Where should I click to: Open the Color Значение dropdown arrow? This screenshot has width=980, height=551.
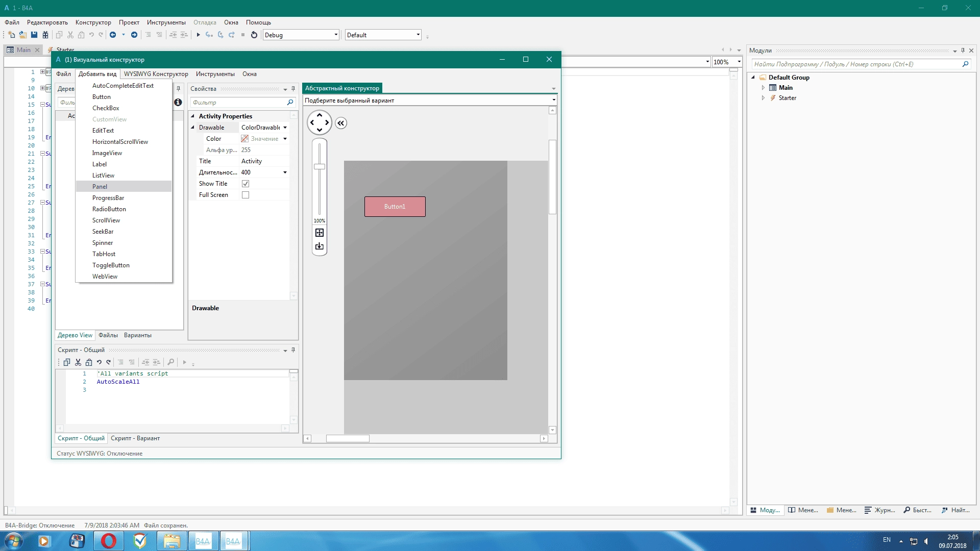285,139
